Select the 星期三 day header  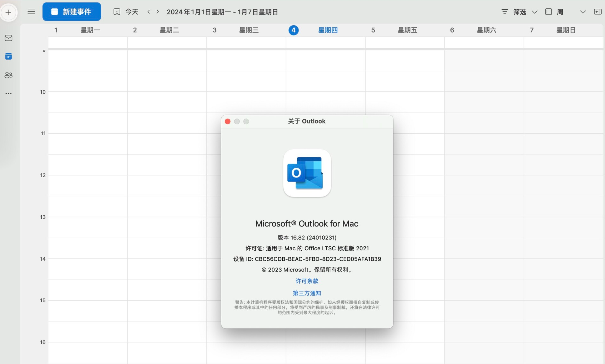[249, 30]
